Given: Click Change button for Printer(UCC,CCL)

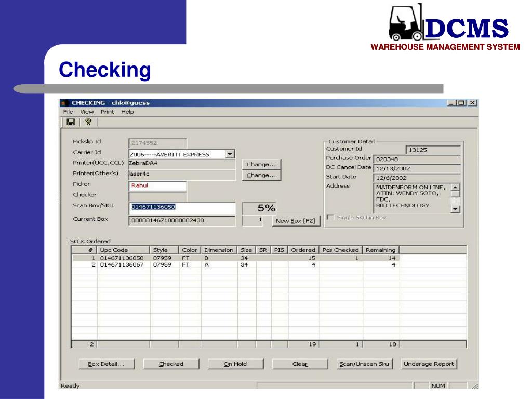Looking at the screenshot, I should click(261, 165).
